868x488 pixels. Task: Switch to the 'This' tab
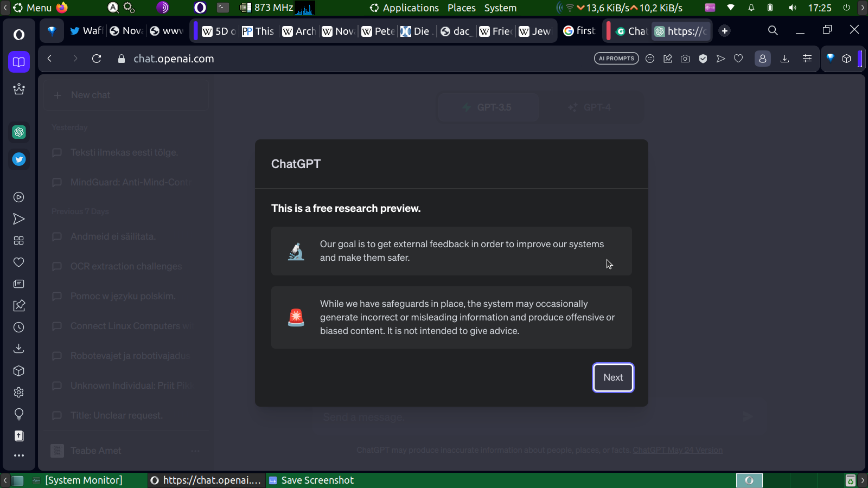pyautogui.click(x=258, y=31)
